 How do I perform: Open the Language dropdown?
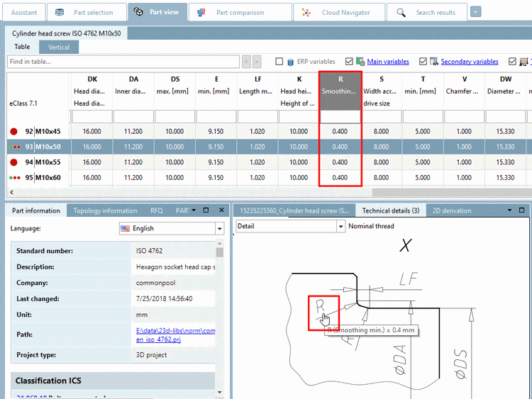(x=219, y=228)
